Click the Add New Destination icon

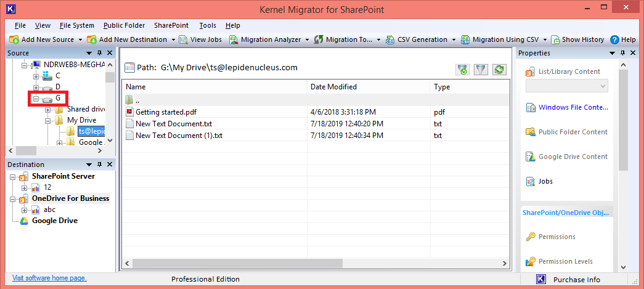click(92, 39)
